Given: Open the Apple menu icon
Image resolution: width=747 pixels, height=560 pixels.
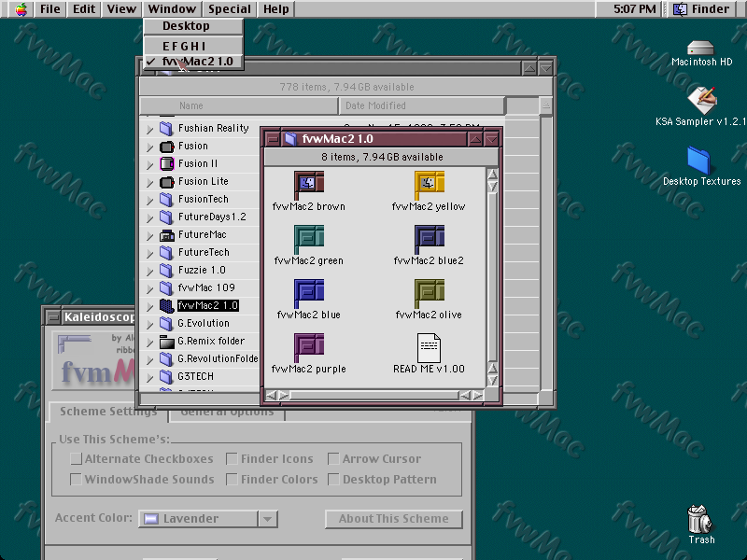Looking at the screenshot, I should click(21, 9).
